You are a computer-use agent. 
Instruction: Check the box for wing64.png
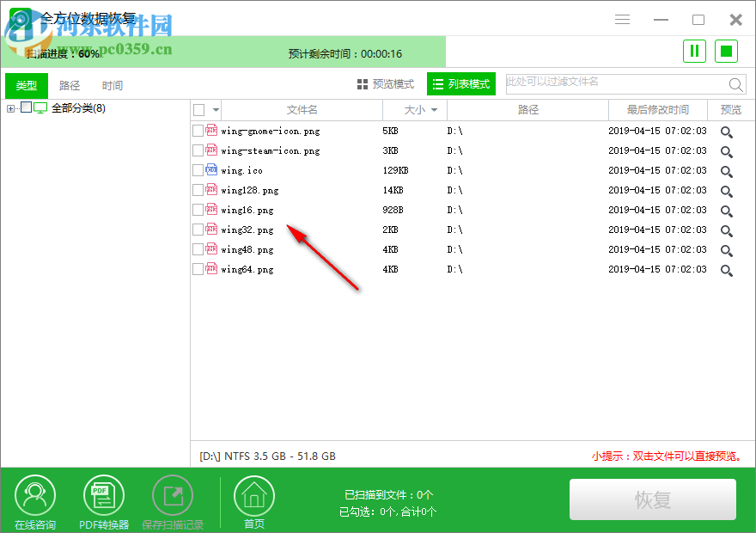click(198, 269)
